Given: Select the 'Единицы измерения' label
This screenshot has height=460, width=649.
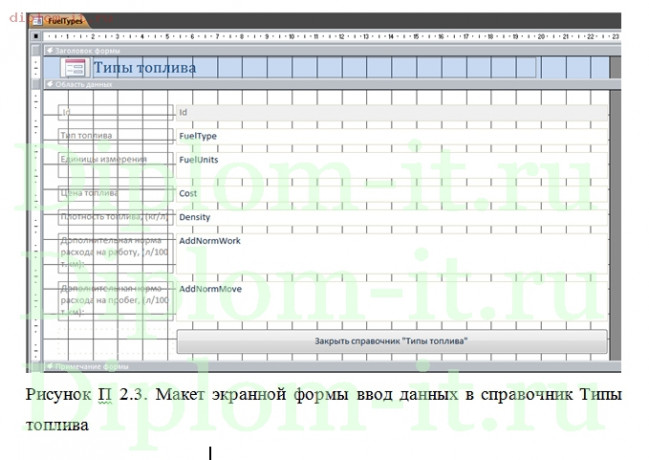Looking at the screenshot, I should (115, 165).
